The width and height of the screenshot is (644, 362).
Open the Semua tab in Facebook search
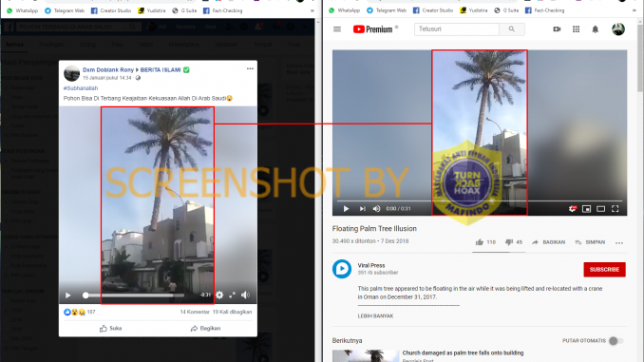(x=14, y=44)
